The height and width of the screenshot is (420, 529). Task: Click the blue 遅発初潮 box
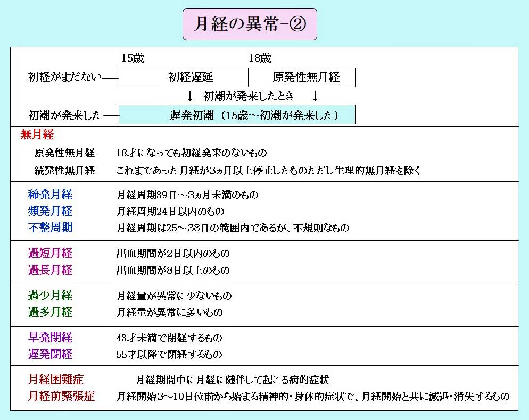(237, 115)
